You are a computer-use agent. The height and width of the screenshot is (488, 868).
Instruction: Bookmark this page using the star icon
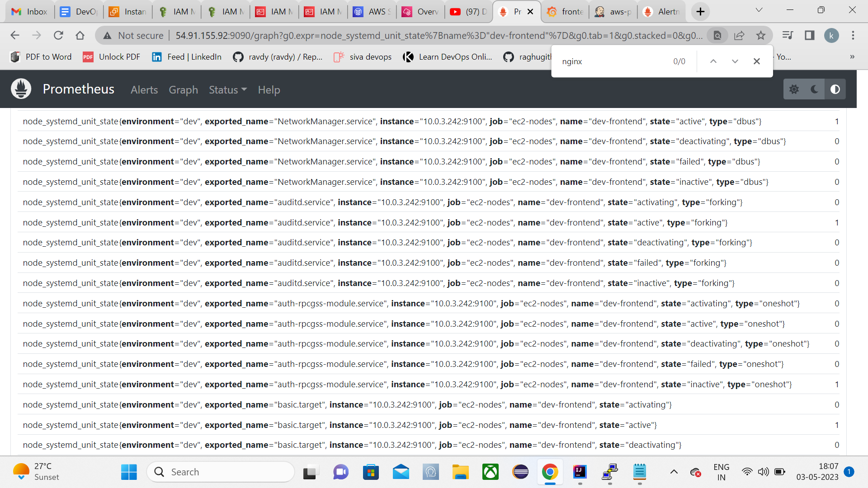pos(762,35)
